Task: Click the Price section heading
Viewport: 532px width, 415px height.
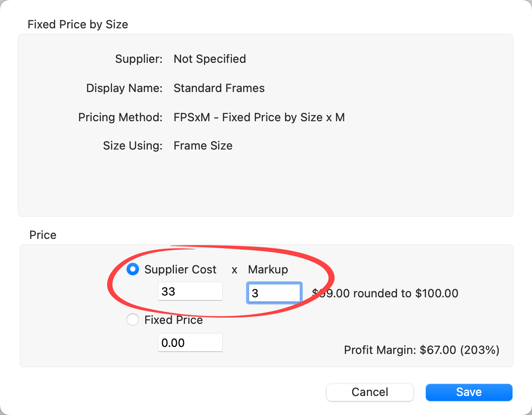Action: point(43,235)
